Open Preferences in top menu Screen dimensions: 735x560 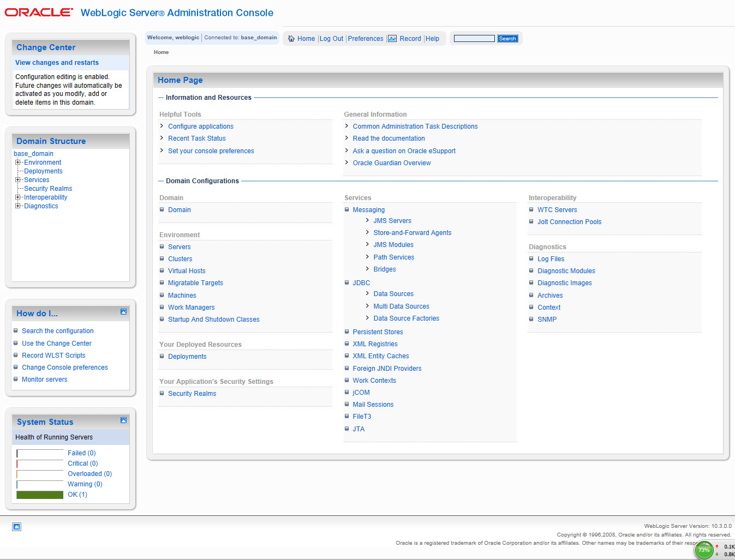(366, 39)
